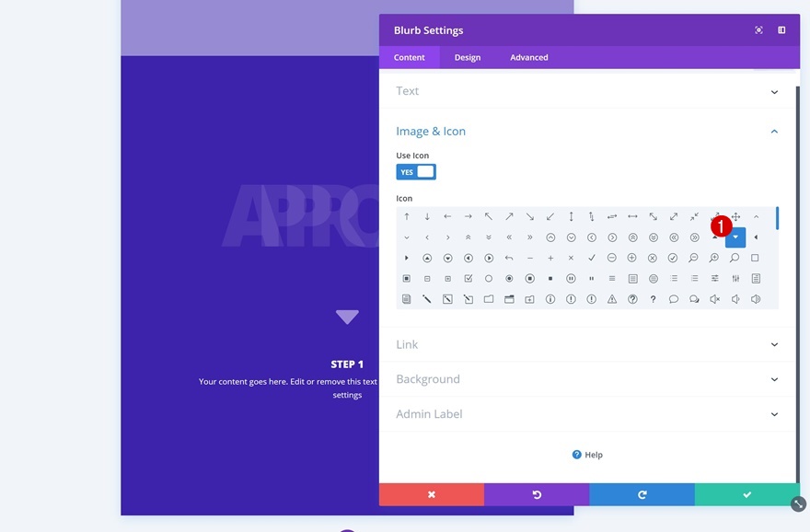This screenshot has height=532, width=810.
Task: Select the hamburger menu lines icon
Action: 611,278
